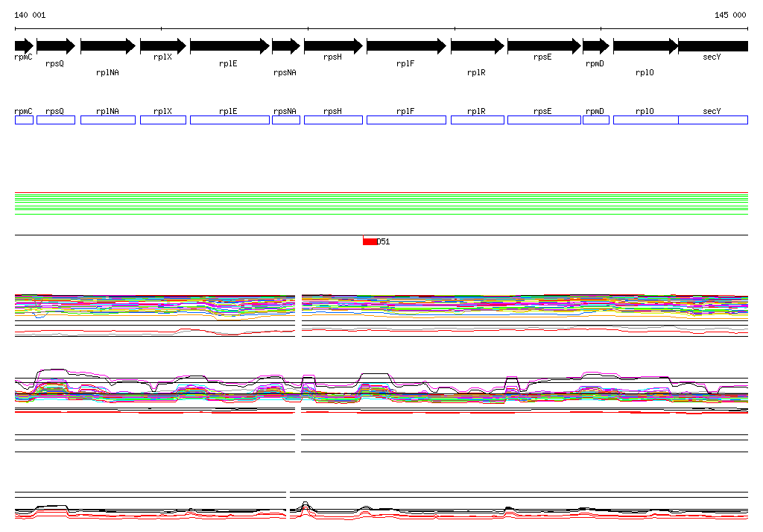Click the black rpmD gene arrow
This screenshot has height=532, width=763.
(596, 46)
